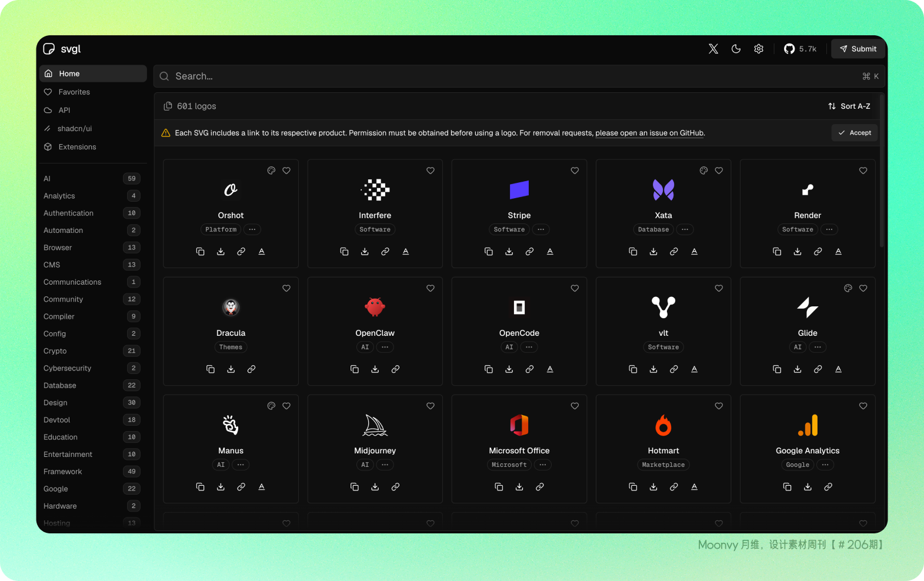Open settings gear icon in header

pyautogui.click(x=759, y=49)
